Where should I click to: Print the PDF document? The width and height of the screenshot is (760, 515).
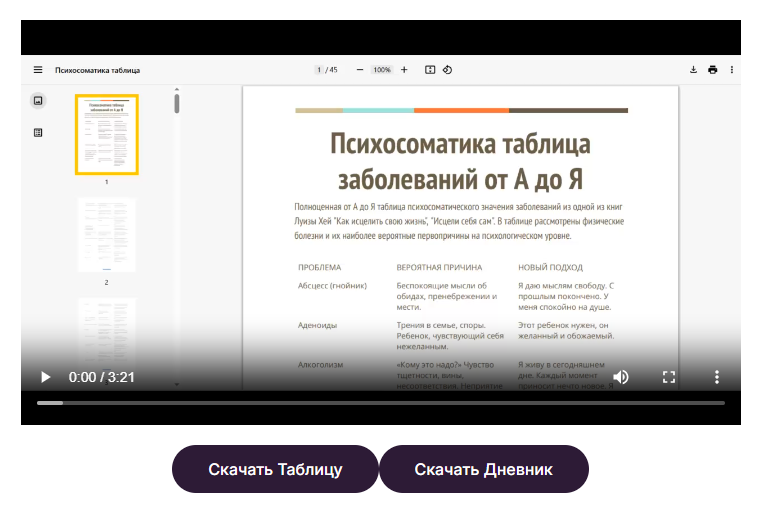[x=712, y=70]
